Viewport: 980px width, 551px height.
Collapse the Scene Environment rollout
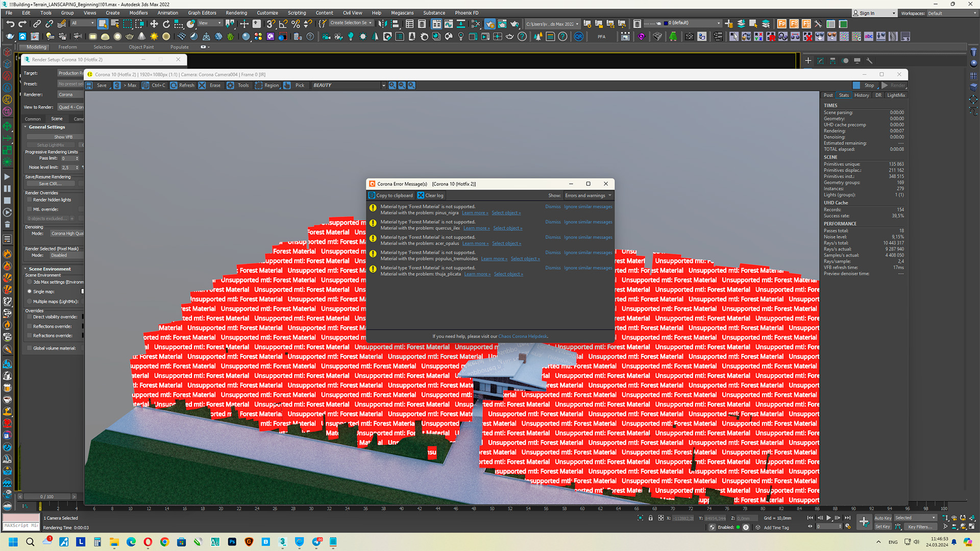coord(50,269)
